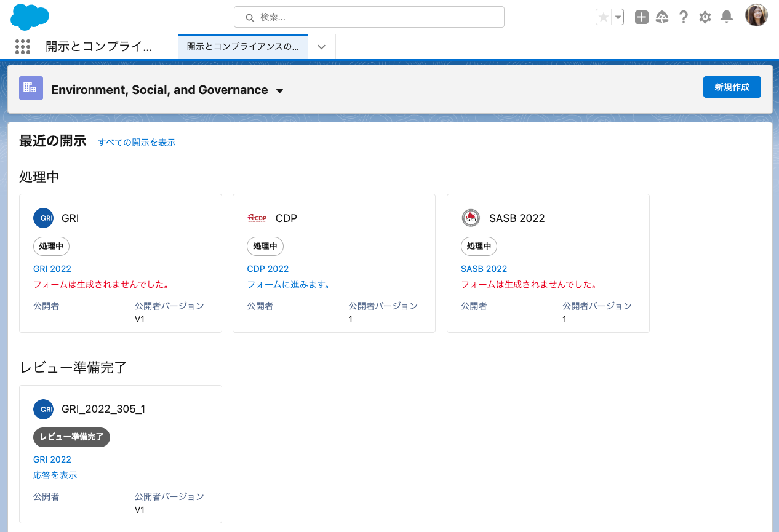This screenshot has width=779, height=532.
Task: Click the 最近の開示 heading
Action: pyautogui.click(x=53, y=141)
